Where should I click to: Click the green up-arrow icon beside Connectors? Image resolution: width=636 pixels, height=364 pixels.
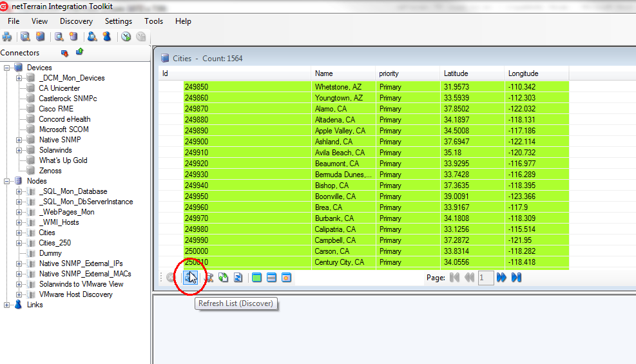tap(79, 52)
